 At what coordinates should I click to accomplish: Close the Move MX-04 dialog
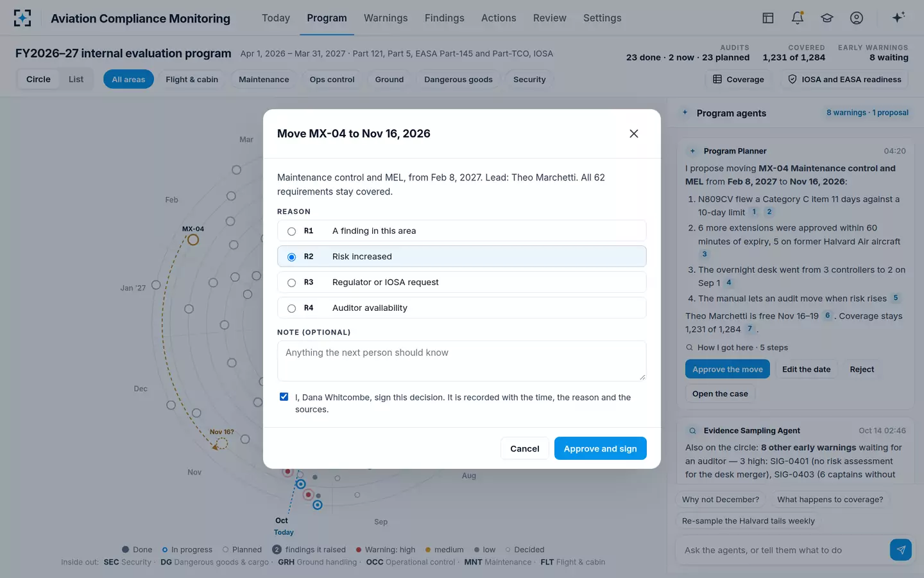coord(634,134)
